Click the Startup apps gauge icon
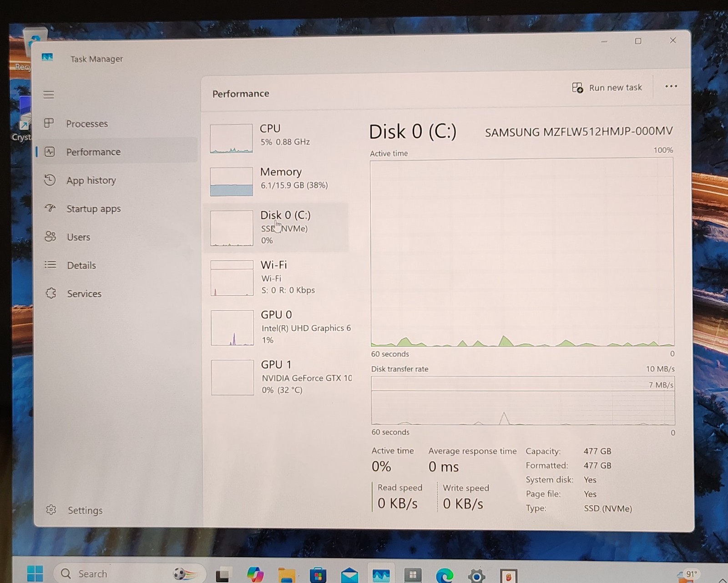 coord(50,208)
